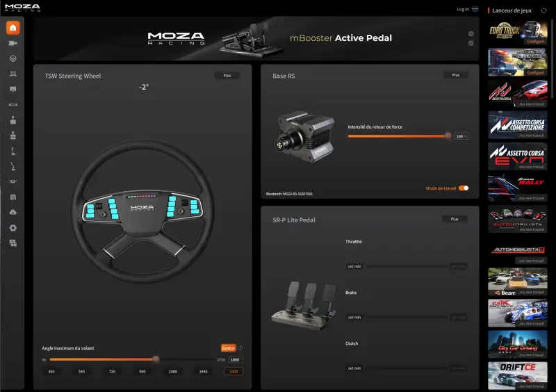Open the gear settings sidebar icon

[x=13, y=228]
